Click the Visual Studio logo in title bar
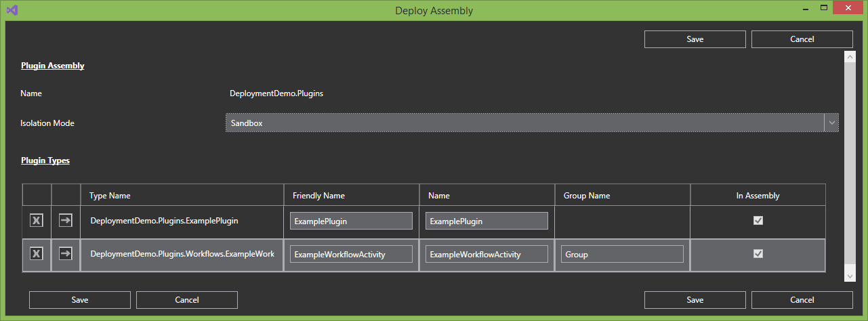This screenshot has width=868, height=321. (12, 10)
